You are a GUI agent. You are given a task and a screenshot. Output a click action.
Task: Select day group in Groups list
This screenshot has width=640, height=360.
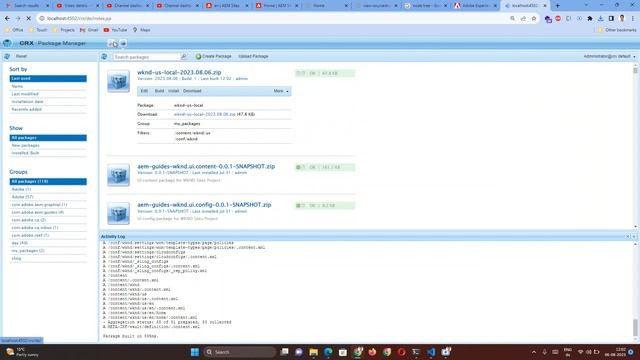(x=48, y=243)
